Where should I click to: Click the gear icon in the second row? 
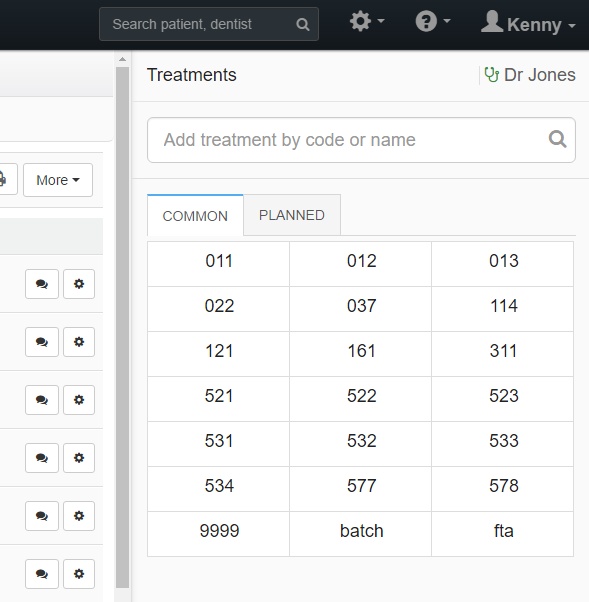point(79,342)
